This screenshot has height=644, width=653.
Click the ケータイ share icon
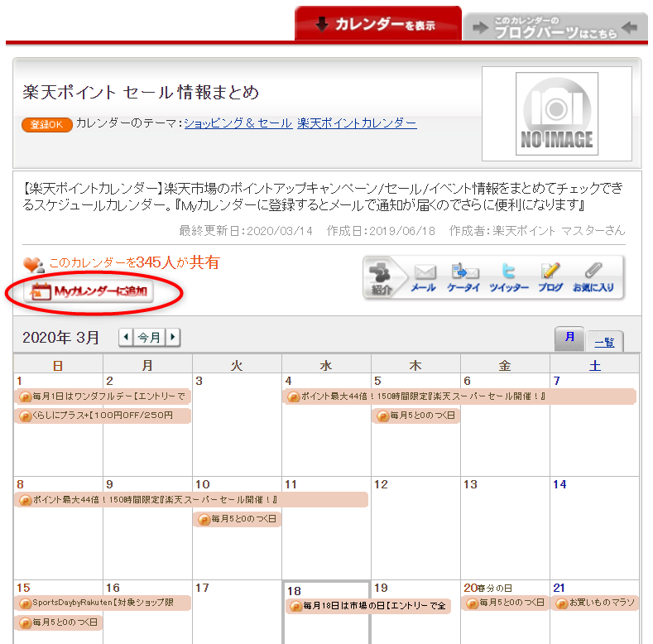point(463,277)
